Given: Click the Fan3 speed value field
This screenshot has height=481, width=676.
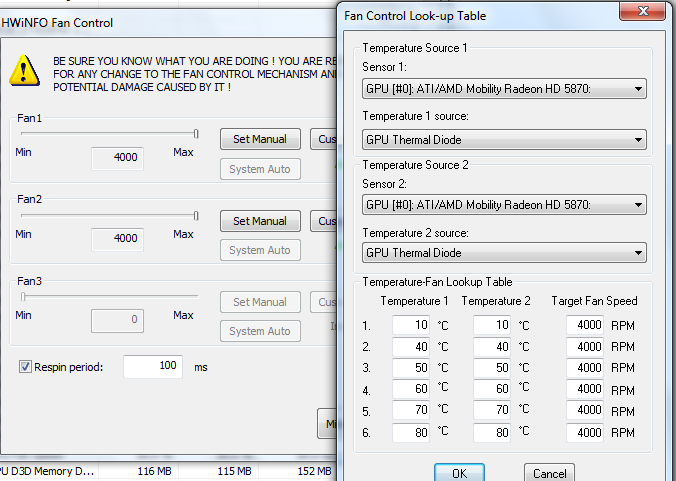Looking at the screenshot, I should (117, 320).
